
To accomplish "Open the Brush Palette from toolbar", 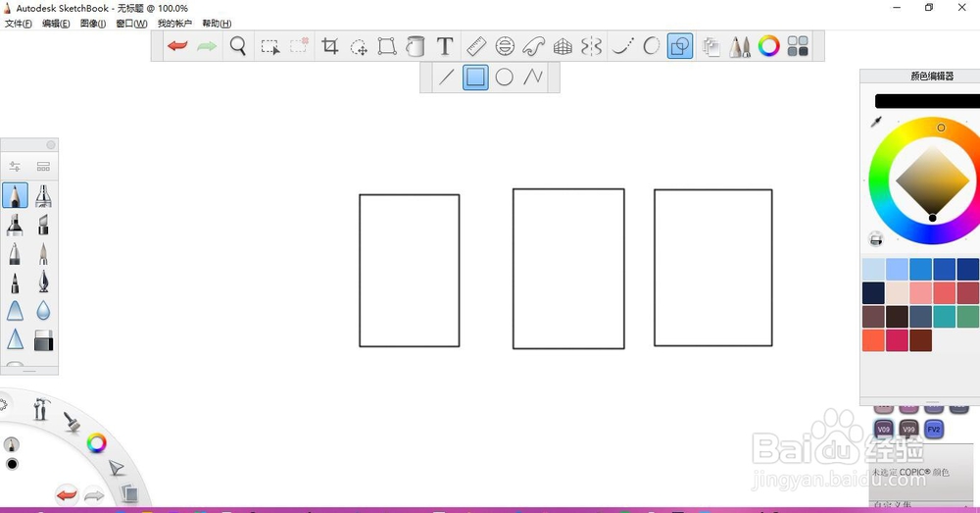I will click(740, 46).
